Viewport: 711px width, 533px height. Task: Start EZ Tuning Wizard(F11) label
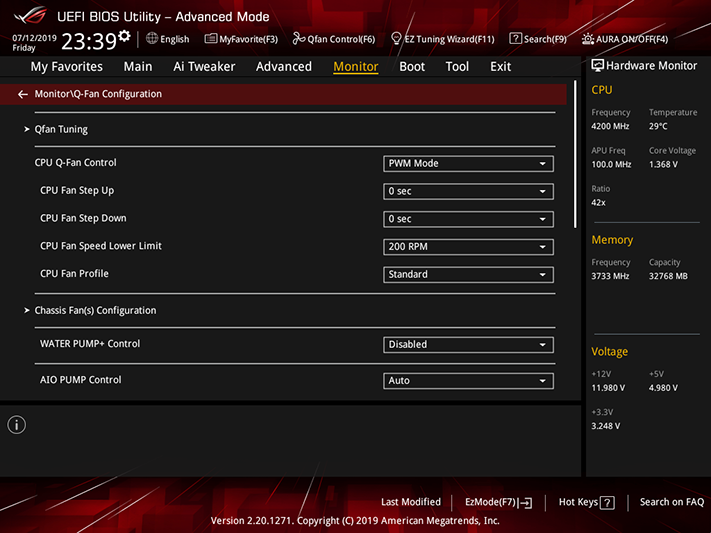tap(450, 39)
